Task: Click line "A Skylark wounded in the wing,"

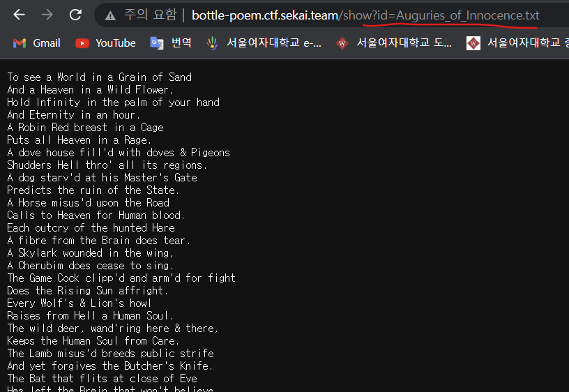Action: [x=91, y=253]
